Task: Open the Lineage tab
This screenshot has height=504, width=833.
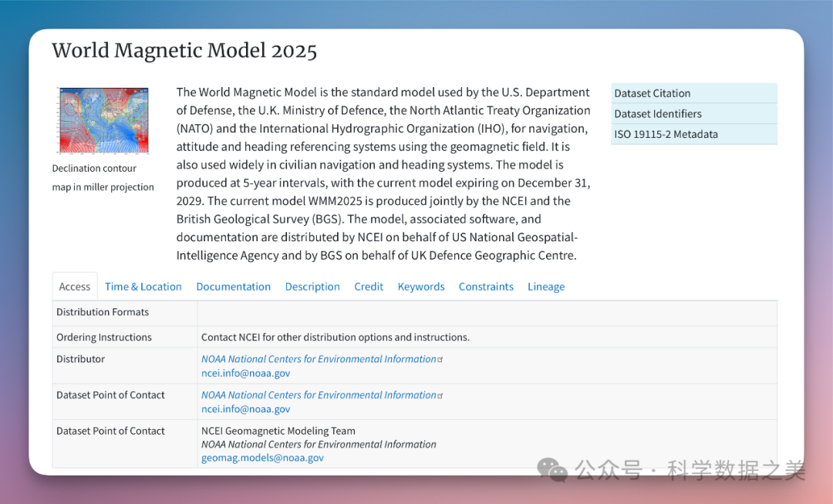Action: click(x=546, y=287)
